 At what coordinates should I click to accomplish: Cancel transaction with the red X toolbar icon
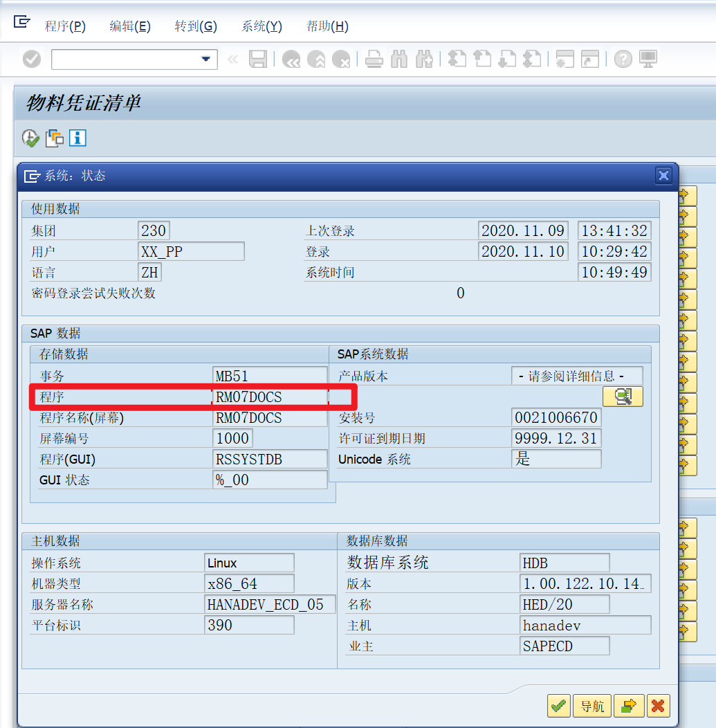point(342,60)
